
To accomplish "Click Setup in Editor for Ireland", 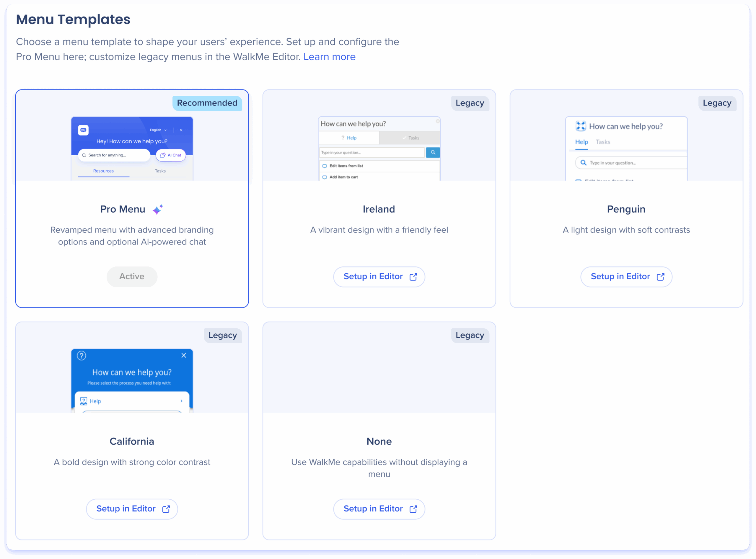I will [373, 276].
